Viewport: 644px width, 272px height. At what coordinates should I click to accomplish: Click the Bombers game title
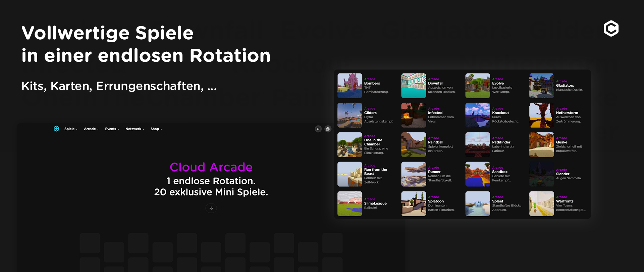(x=372, y=83)
